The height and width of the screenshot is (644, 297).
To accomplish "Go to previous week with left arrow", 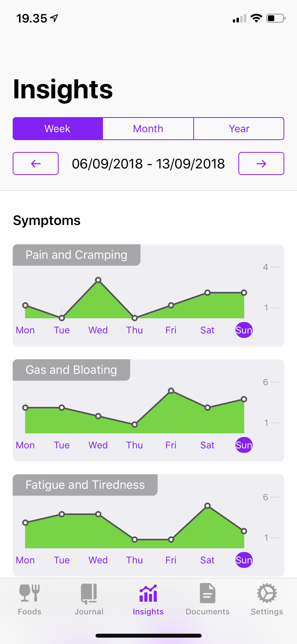I will (x=36, y=164).
